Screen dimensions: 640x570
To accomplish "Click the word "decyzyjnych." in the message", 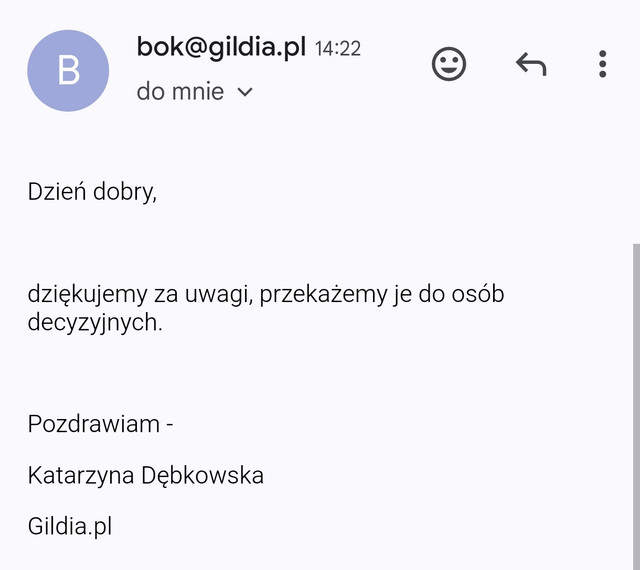I will 95,323.
